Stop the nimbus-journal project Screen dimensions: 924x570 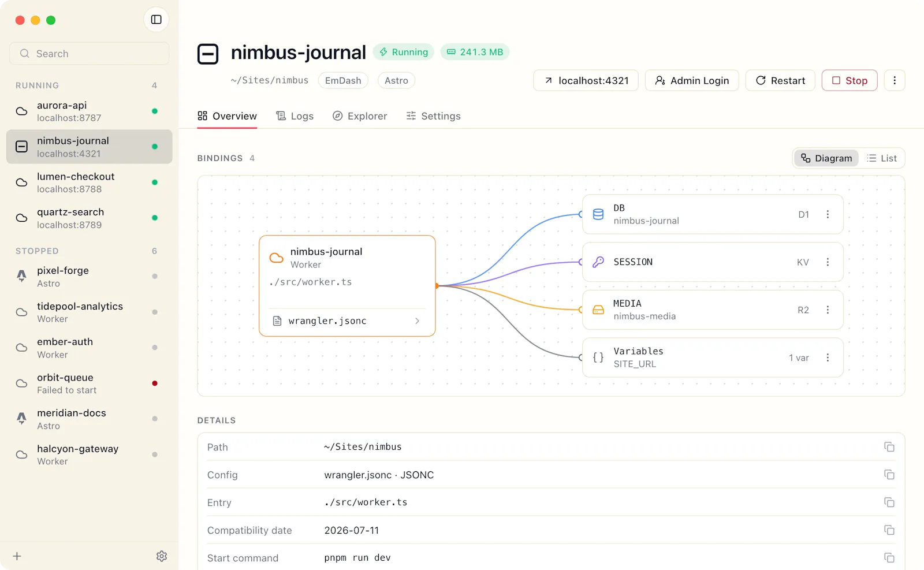(850, 80)
